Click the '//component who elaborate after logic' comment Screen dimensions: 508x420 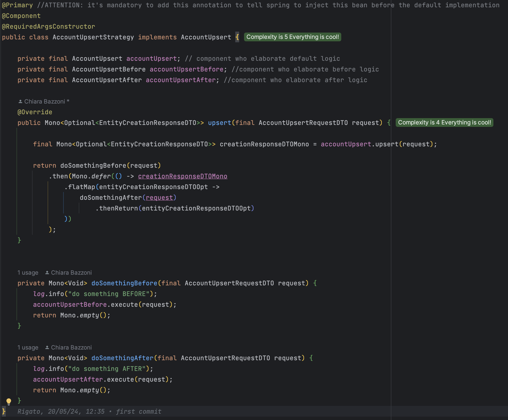pos(295,80)
